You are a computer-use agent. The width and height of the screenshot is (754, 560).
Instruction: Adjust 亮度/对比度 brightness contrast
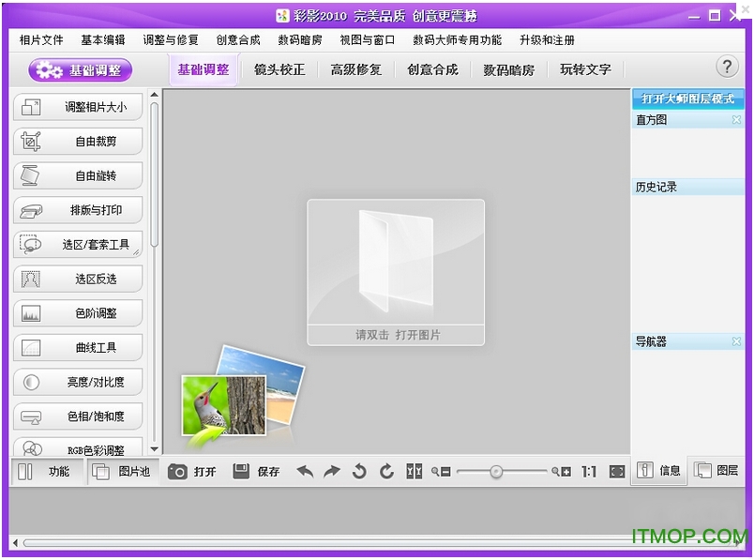[x=78, y=382]
